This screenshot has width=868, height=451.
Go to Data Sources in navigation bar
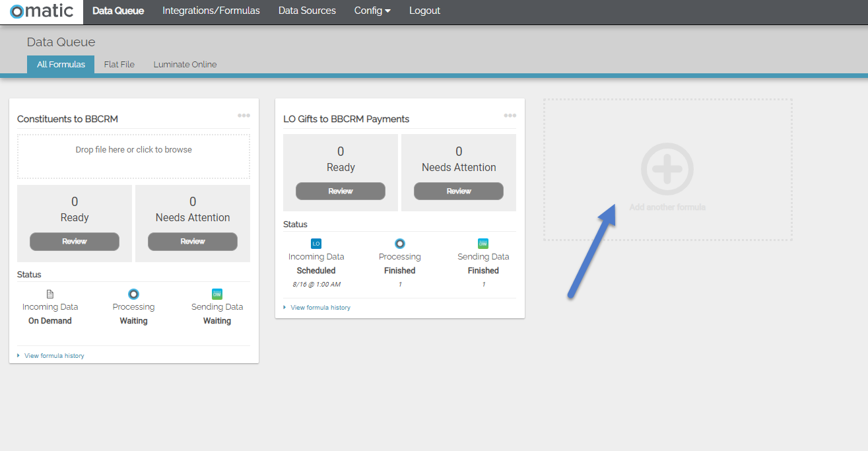pos(307,11)
